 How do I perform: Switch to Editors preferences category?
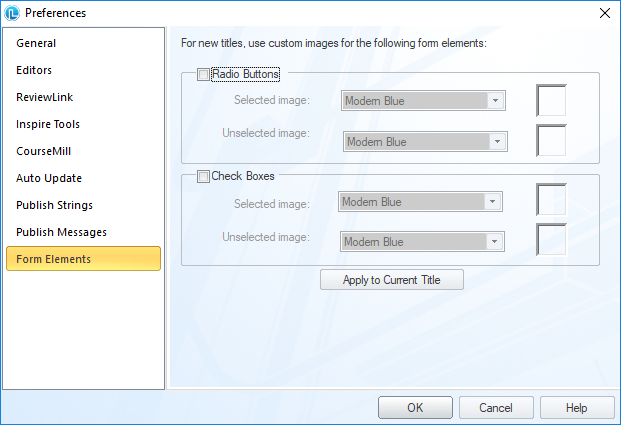(x=34, y=71)
